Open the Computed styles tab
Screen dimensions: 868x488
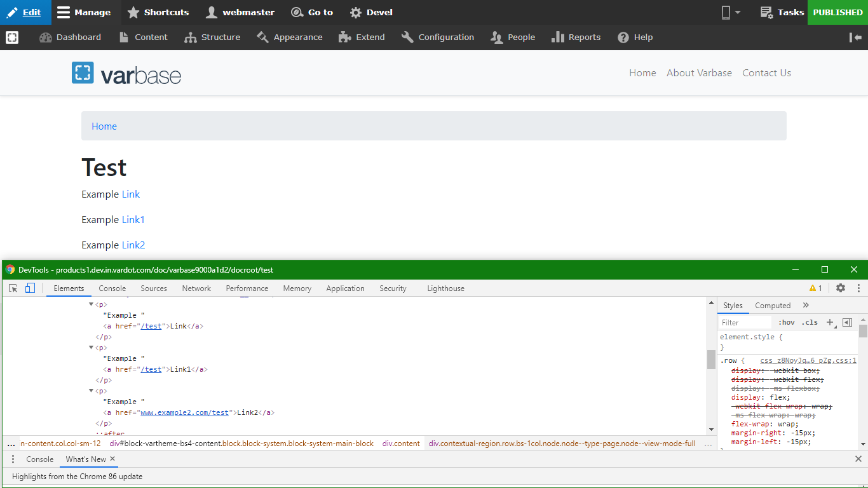pyautogui.click(x=773, y=306)
